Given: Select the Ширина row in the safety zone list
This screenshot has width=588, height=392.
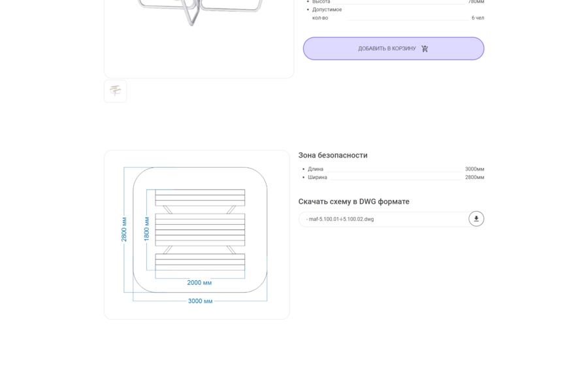Looking at the screenshot, I should pyautogui.click(x=393, y=178).
